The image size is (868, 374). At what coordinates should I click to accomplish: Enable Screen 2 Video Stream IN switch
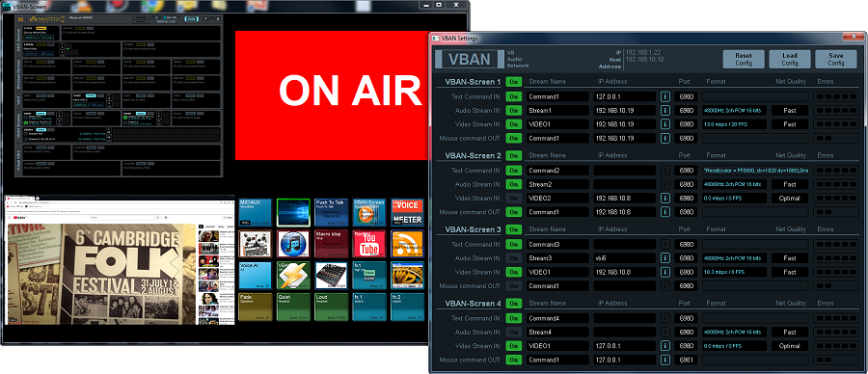pyautogui.click(x=514, y=198)
